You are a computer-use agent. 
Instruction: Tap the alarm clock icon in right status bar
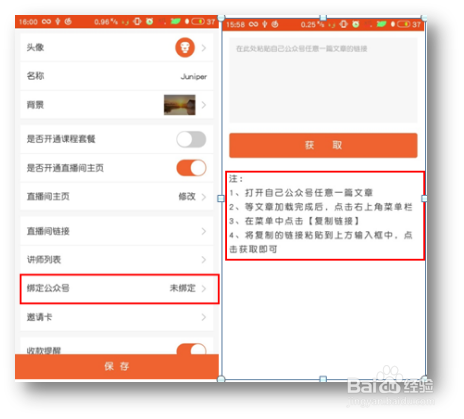pyautogui.click(x=356, y=24)
